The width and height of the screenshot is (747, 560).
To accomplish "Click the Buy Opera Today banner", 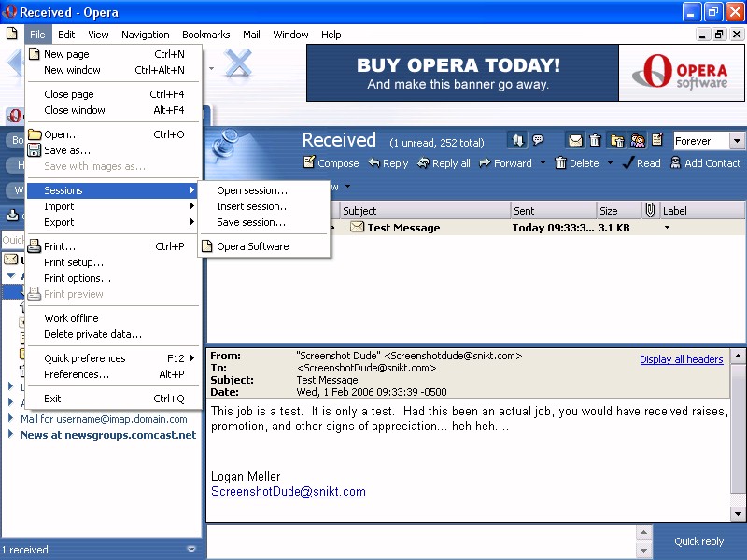I will click(x=462, y=73).
